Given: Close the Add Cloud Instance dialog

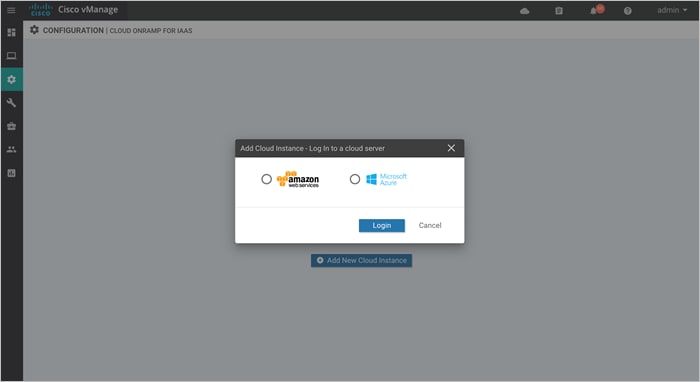Looking at the screenshot, I should tap(451, 148).
